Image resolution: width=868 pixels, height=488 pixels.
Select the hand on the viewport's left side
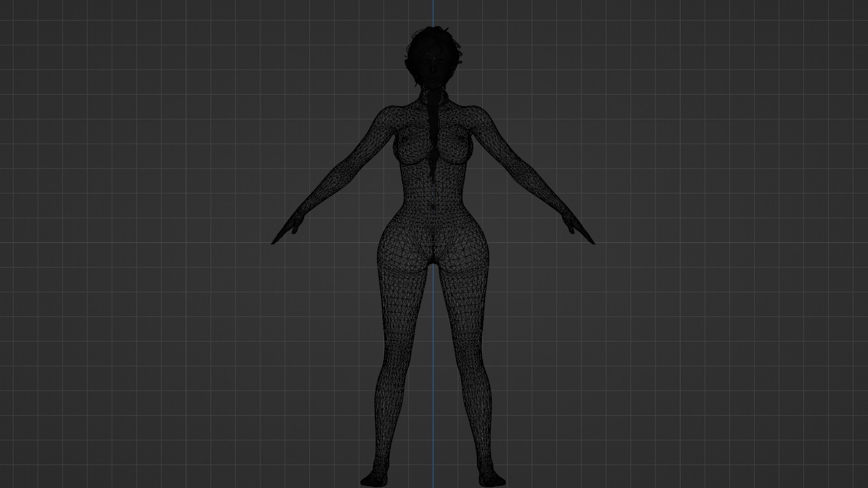(288, 229)
